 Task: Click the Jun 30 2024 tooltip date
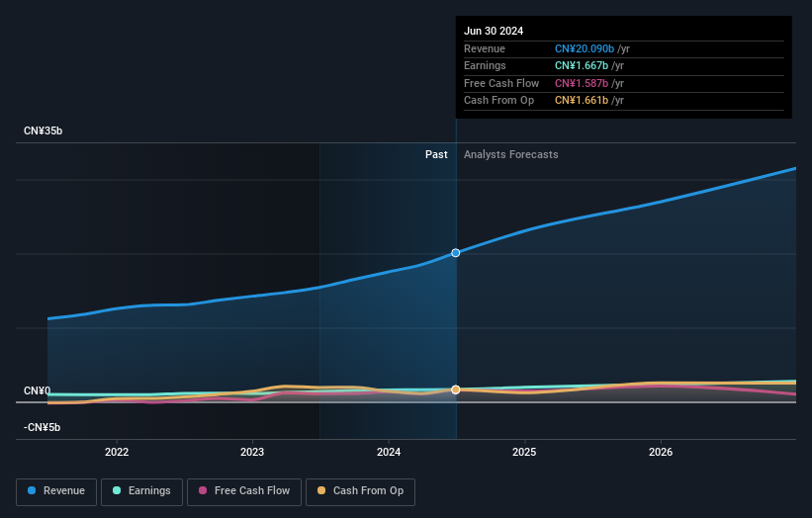(494, 31)
